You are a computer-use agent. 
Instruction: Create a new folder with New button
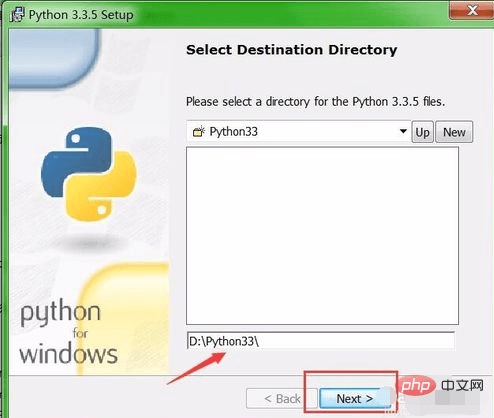pyautogui.click(x=454, y=132)
